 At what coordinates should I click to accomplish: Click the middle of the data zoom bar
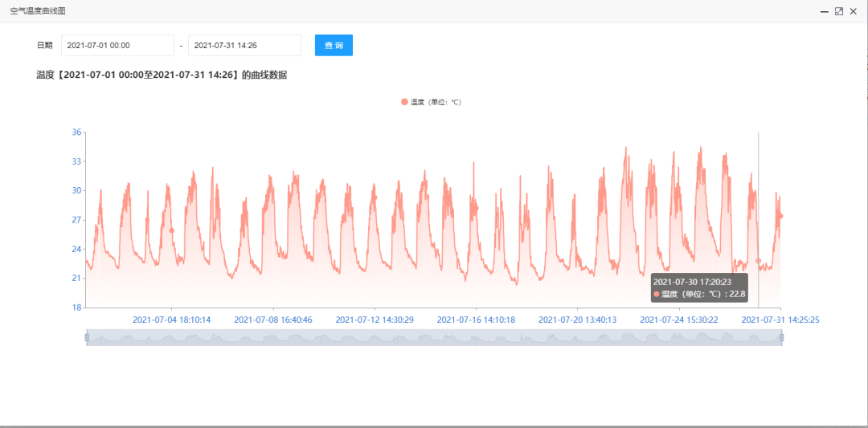click(434, 337)
